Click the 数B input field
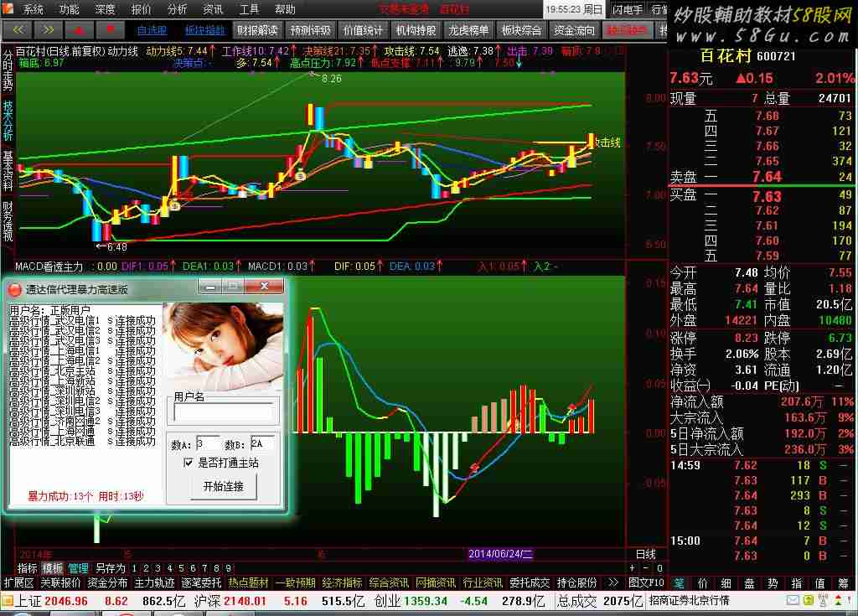 (x=262, y=443)
